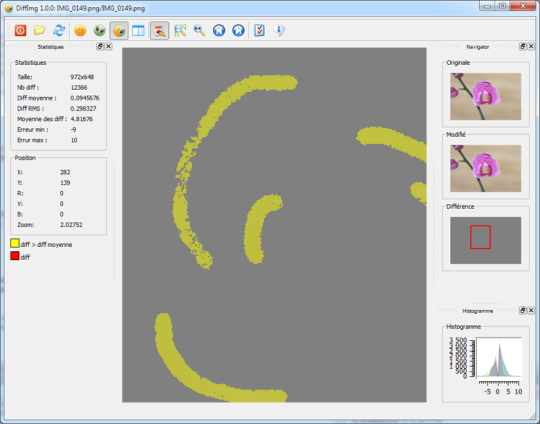This screenshot has height=424, width=540.
Task: Open the About info bubble icon
Action: click(279, 31)
